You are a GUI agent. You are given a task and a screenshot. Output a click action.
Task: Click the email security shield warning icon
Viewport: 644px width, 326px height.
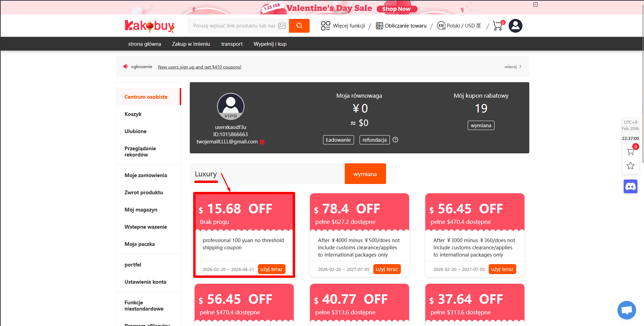[262, 142]
